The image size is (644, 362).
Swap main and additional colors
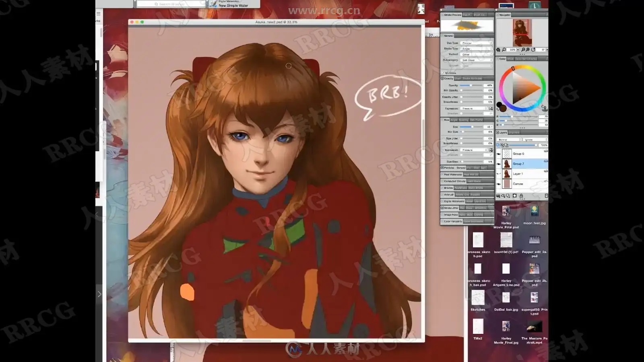(x=498, y=110)
